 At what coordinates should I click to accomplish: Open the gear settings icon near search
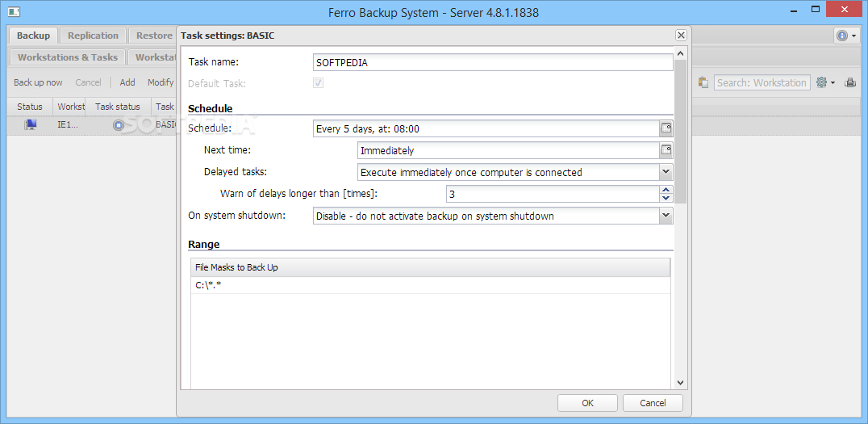(821, 82)
